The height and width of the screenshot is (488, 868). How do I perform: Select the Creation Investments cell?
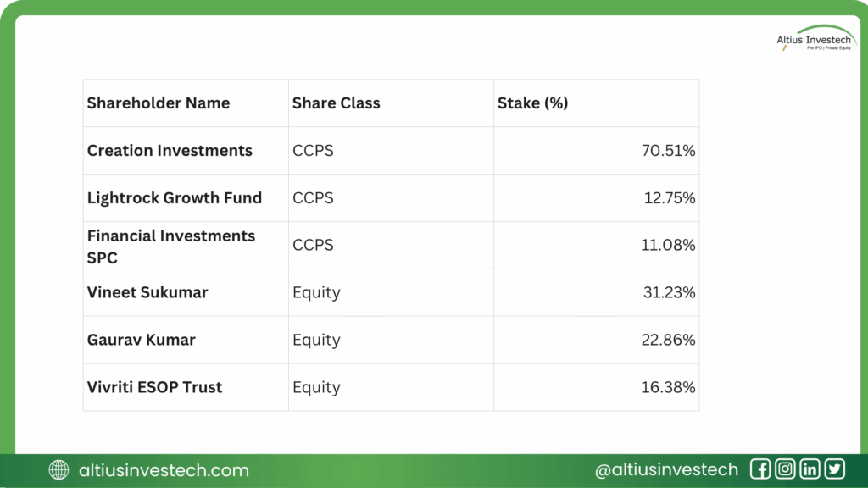(x=170, y=151)
